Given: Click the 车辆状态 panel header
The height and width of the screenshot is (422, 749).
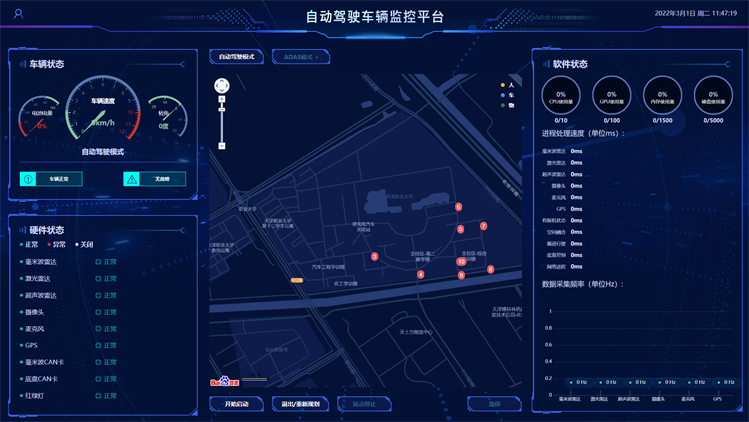Looking at the screenshot, I should pyautogui.click(x=46, y=64).
